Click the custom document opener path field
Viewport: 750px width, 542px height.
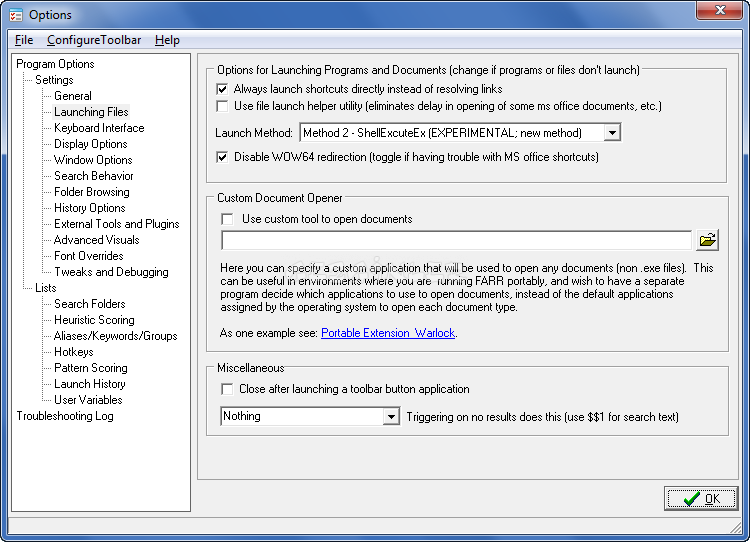[456, 240]
